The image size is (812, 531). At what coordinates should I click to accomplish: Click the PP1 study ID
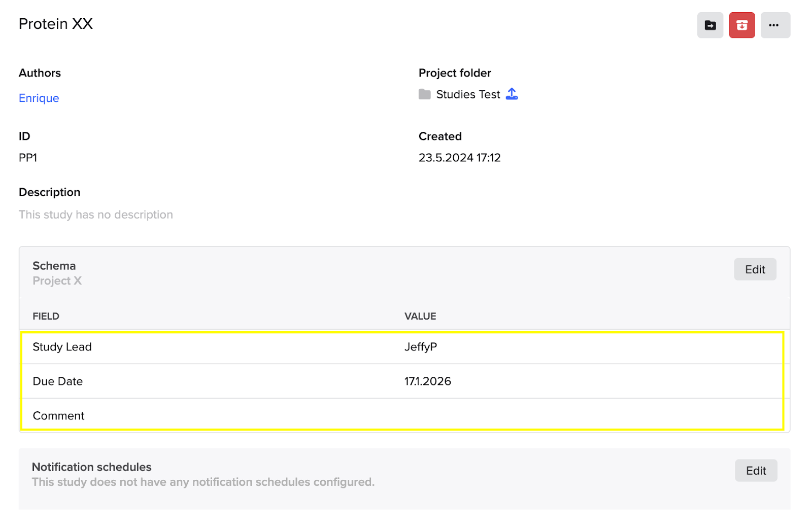click(x=28, y=158)
